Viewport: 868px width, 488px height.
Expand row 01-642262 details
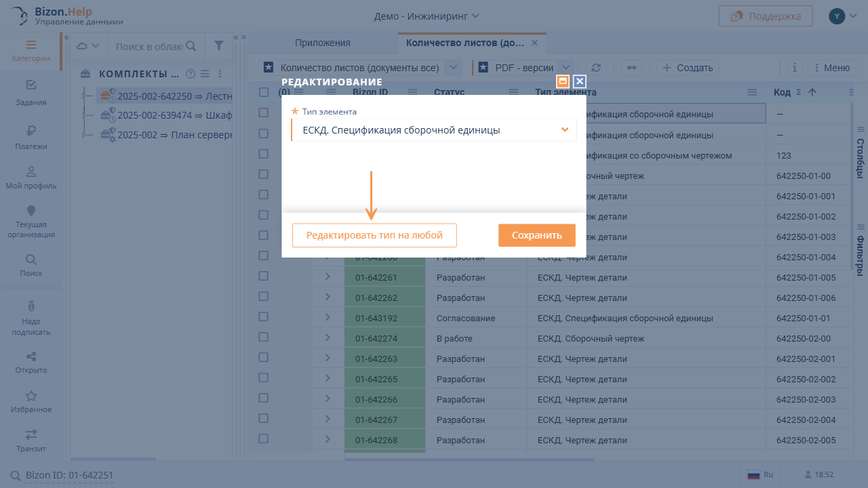328,297
